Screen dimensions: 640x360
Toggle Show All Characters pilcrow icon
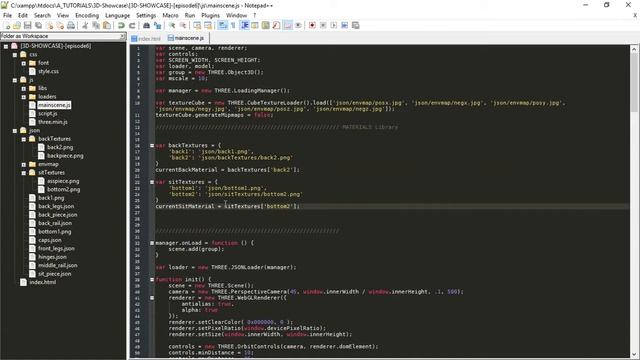(233, 25)
